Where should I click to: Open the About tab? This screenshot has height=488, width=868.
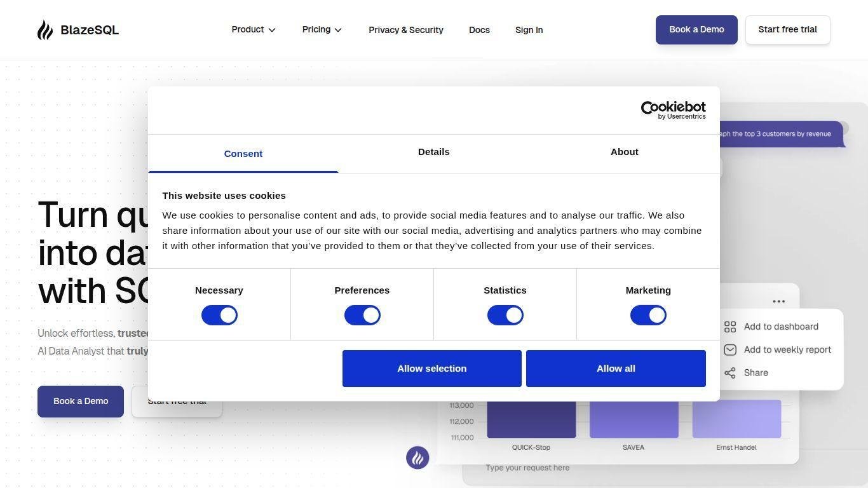tap(625, 152)
